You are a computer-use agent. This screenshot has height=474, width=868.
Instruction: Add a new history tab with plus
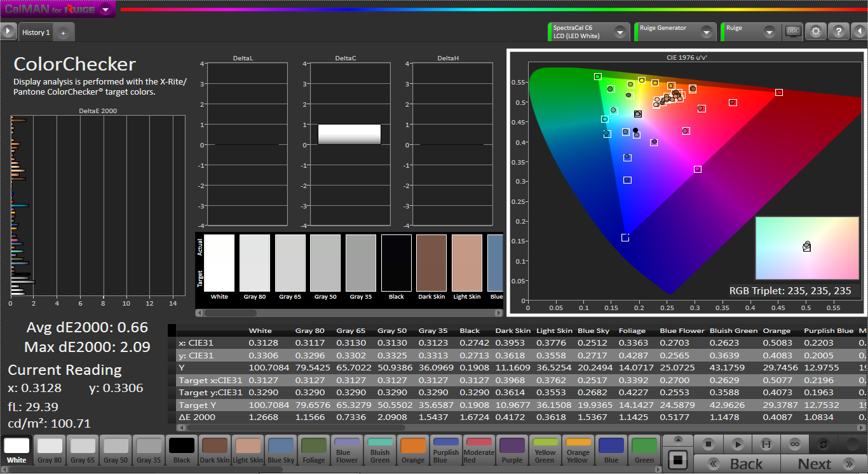tap(64, 32)
